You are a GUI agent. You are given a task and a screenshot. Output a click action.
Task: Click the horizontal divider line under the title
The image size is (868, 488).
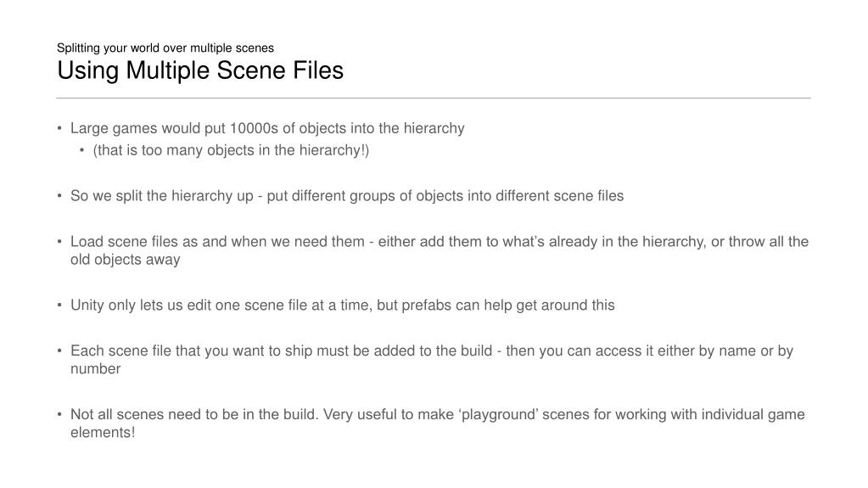pyautogui.click(x=434, y=98)
